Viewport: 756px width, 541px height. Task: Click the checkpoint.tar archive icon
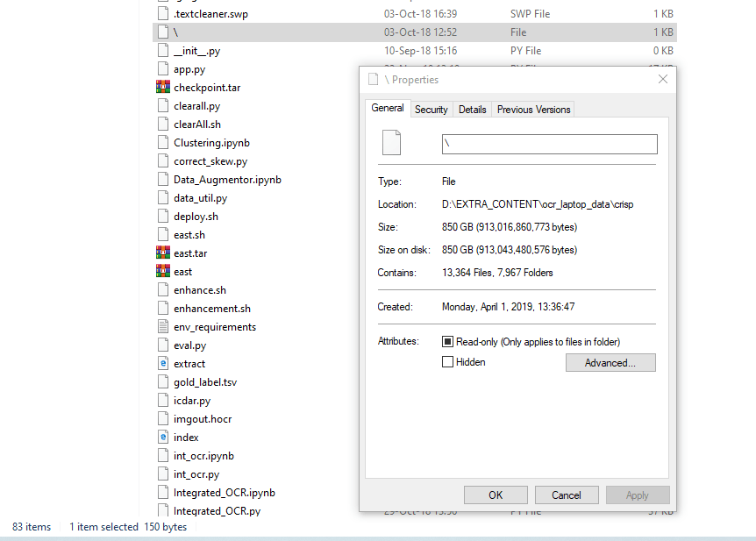(x=162, y=88)
